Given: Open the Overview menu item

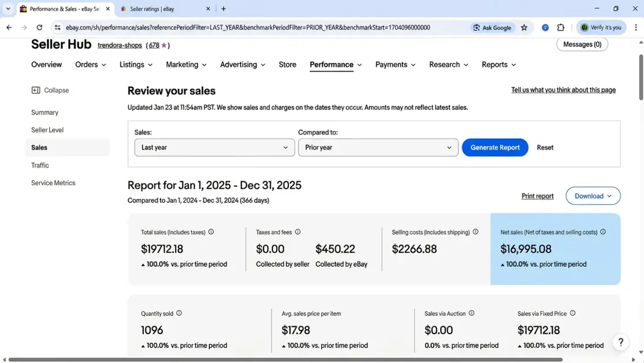Looking at the screenshot, I should [x=46, y=65].
